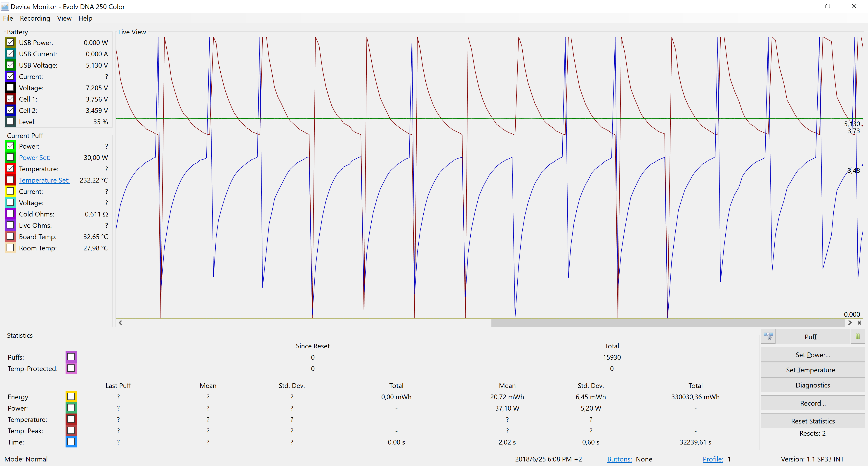Click the scroll left arrow under graph
Screen dimensions: 868x466
coord(121,323)
